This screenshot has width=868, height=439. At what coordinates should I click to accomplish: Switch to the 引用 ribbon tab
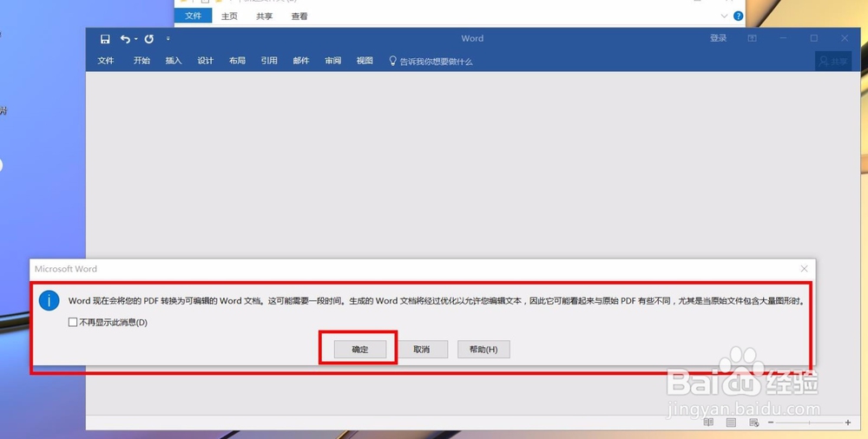269,61
